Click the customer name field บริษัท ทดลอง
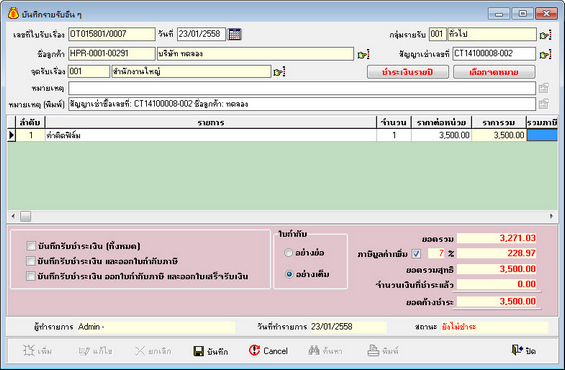Viewport: 565px width, 370px height. [255, 54]
